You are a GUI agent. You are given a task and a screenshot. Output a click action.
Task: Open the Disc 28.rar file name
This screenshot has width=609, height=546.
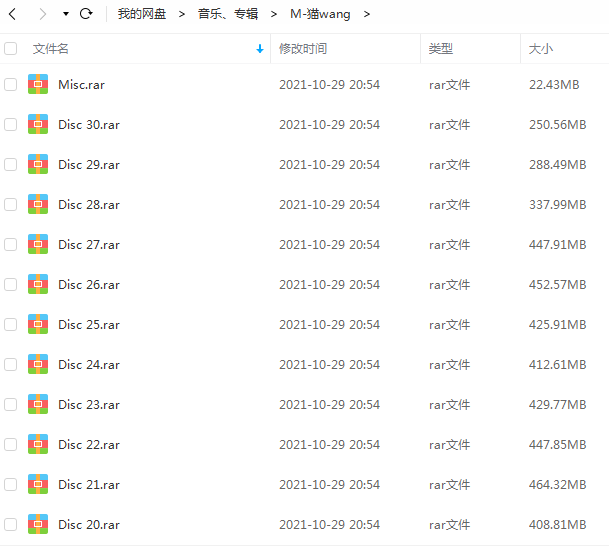coord(89,205)
